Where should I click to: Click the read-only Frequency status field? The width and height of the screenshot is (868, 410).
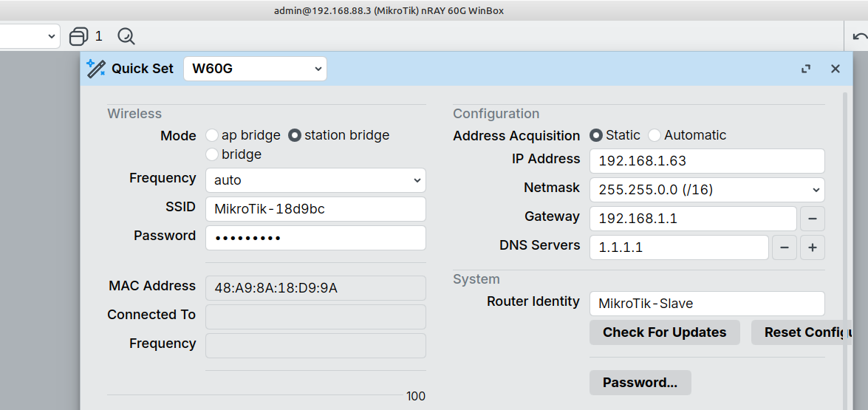pyautogui.click(x=315, y=345)
